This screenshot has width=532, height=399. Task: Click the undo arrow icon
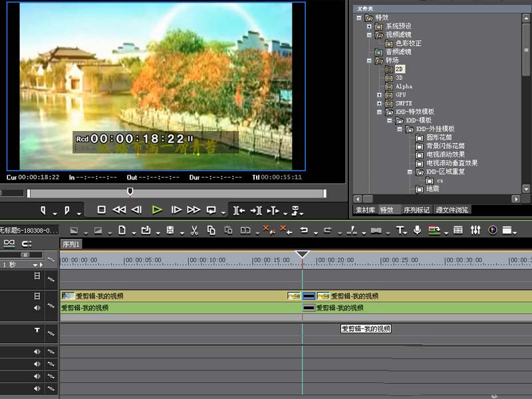tap(304, 230)
